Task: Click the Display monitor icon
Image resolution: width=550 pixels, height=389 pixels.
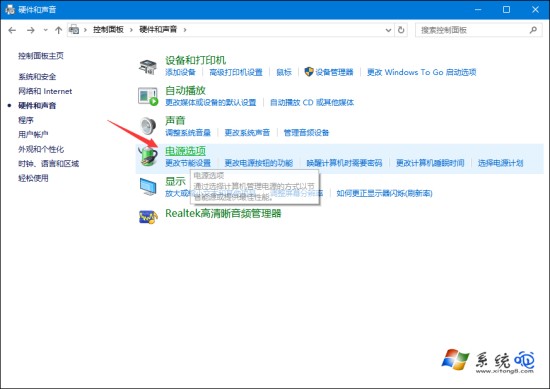Action: point(148,187)
